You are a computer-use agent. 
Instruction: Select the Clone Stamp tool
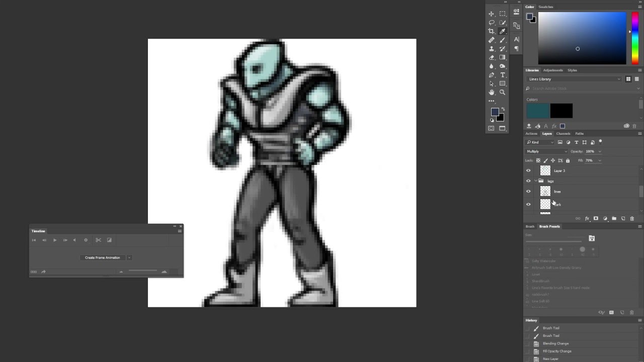point(491,49)
